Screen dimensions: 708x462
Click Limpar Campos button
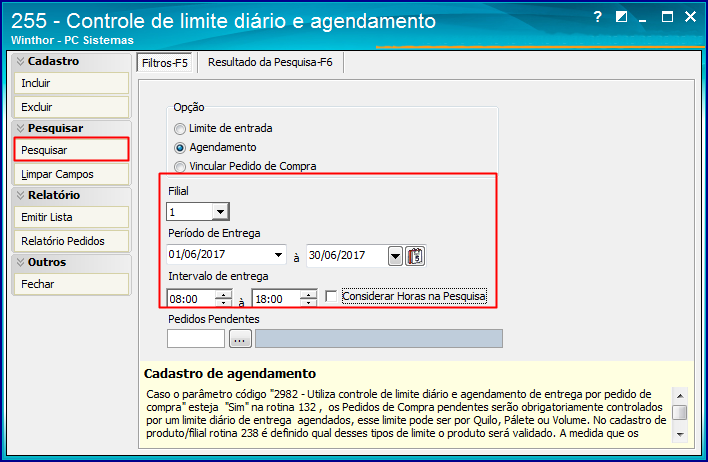tap(71, 174)
